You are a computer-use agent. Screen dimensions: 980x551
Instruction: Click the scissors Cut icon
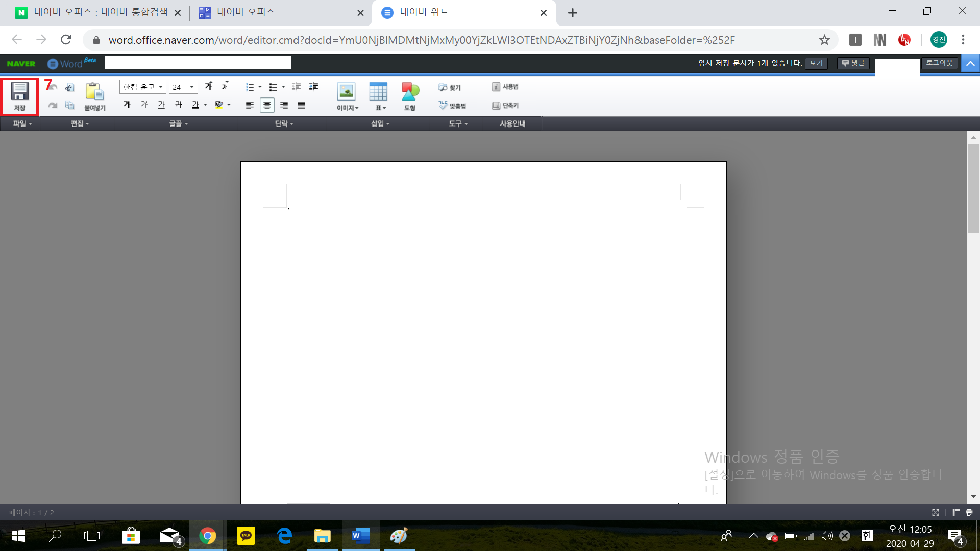coord(70,87)
